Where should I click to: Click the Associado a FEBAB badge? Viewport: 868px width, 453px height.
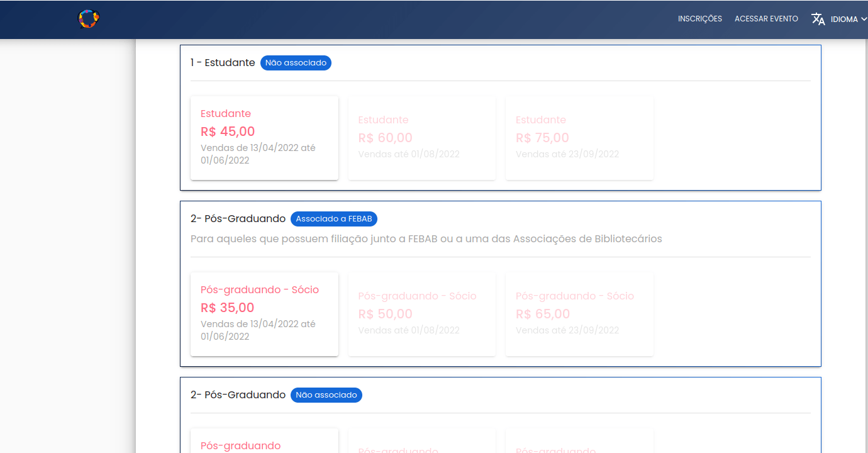pyautogui.click(x=333, y=219)
